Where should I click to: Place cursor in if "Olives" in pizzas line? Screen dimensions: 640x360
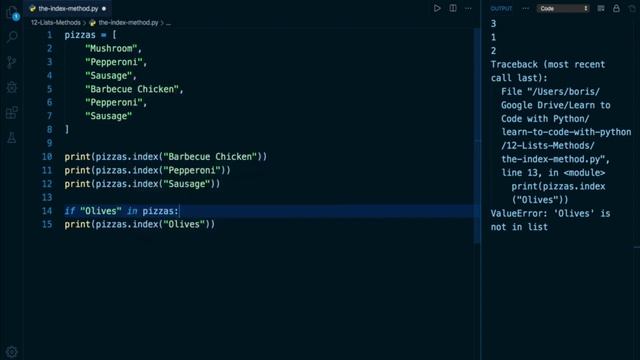click(x=122, y=211)
